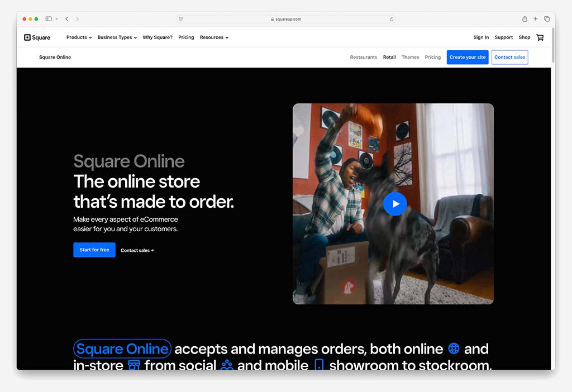
Task: Click the reader icon in address bar
Action: 181,20
